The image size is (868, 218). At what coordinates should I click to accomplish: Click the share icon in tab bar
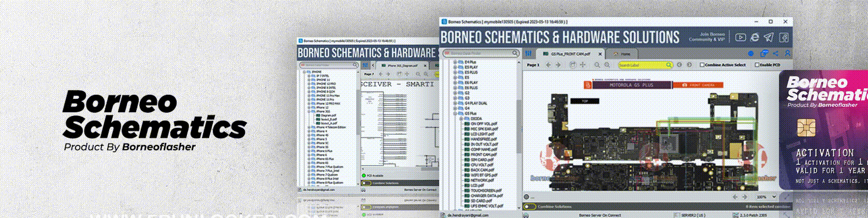[775, 53]
